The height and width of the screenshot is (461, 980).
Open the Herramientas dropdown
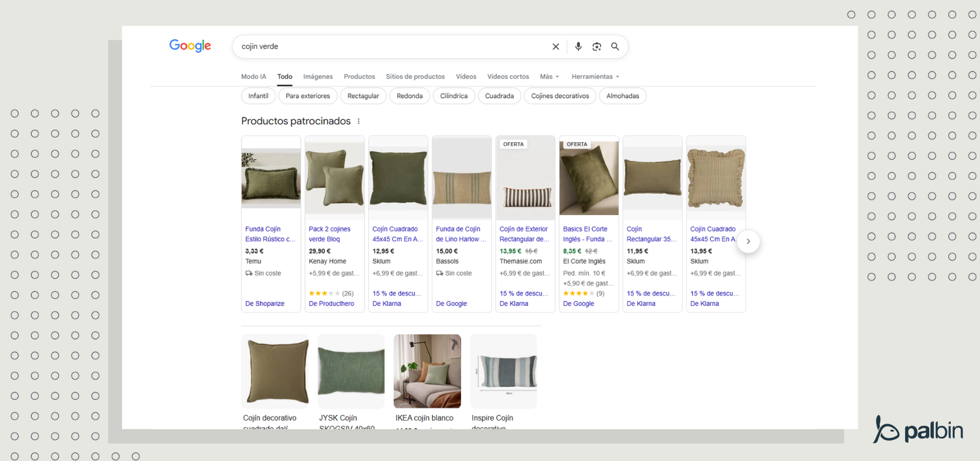tap(595, 77)
